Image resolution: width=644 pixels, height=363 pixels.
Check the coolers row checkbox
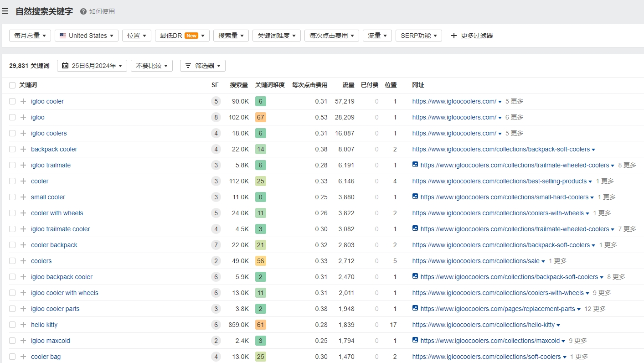tap(12, 261)
